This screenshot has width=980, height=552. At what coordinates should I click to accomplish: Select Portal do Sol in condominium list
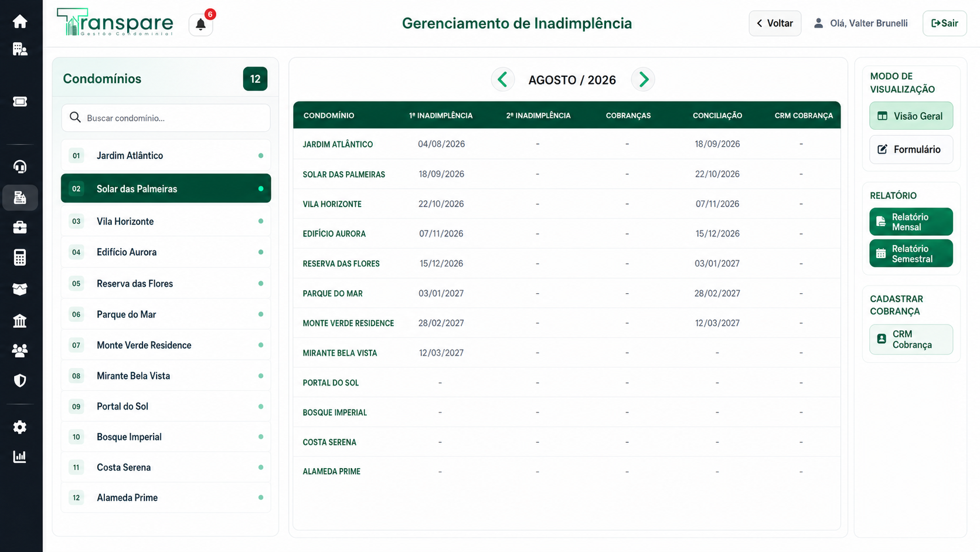pos(166,407)
